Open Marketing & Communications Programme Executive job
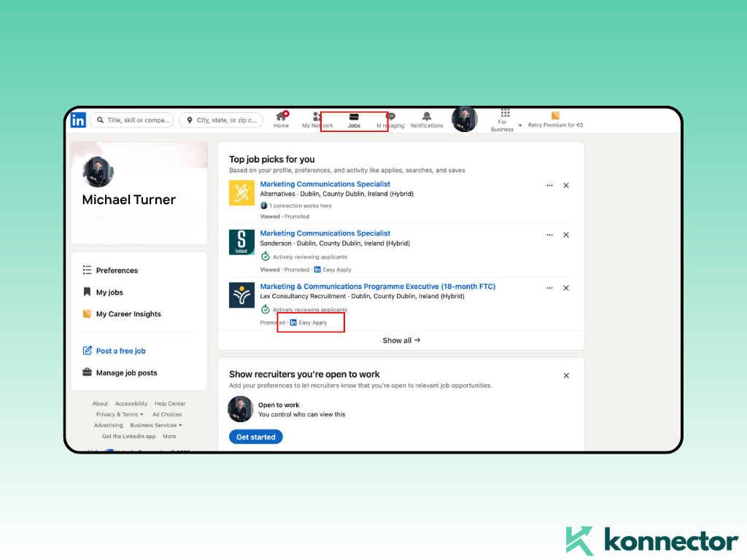The height and width of the screenshot is (560, 747). click(x=378, y=286)
